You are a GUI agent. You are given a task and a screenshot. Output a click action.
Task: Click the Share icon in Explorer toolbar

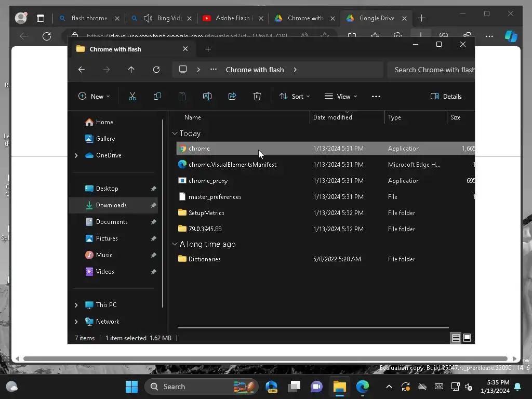[232, 96]
